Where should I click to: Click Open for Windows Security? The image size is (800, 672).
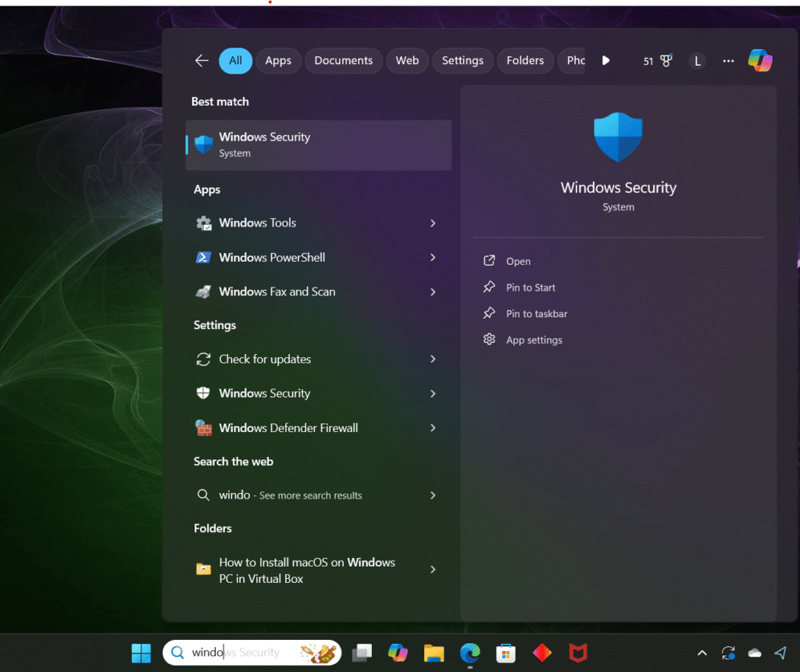pos(518,262)
